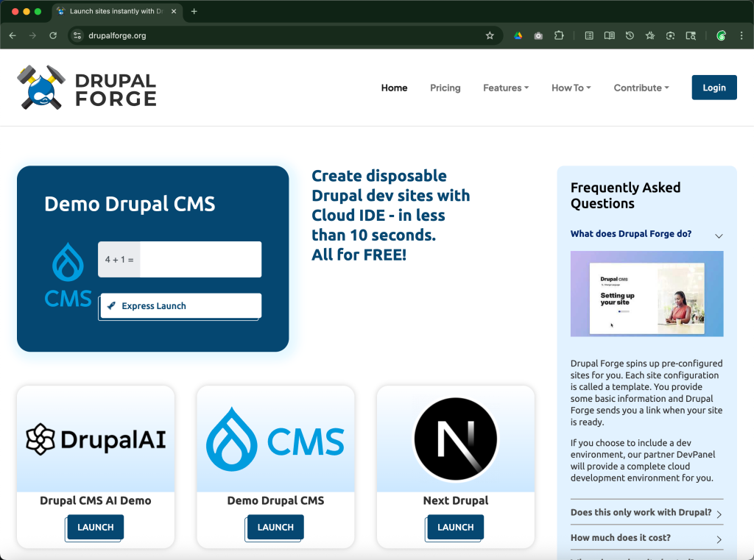Open the Google Drive extension
Image resolution: width=754 pixels, height=560 pixels.
[x=518, y=35]
